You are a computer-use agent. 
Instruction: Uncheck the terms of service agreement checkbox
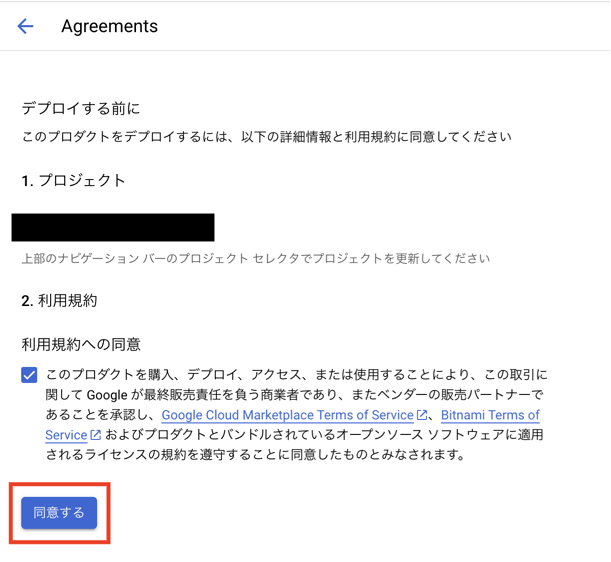[29, 375]
